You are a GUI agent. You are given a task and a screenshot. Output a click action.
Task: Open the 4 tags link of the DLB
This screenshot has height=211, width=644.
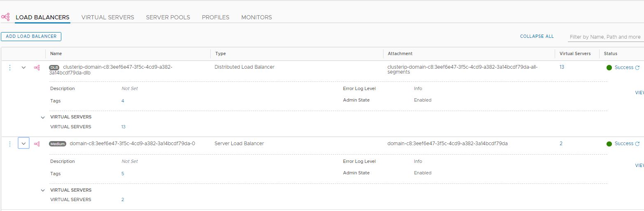click(123, 101)
